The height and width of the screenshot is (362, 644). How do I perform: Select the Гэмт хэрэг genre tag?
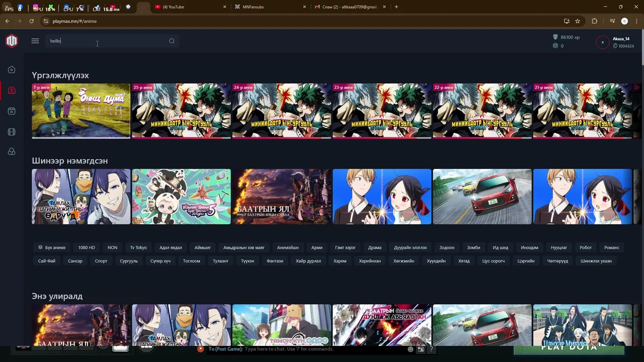click(345, 247)
